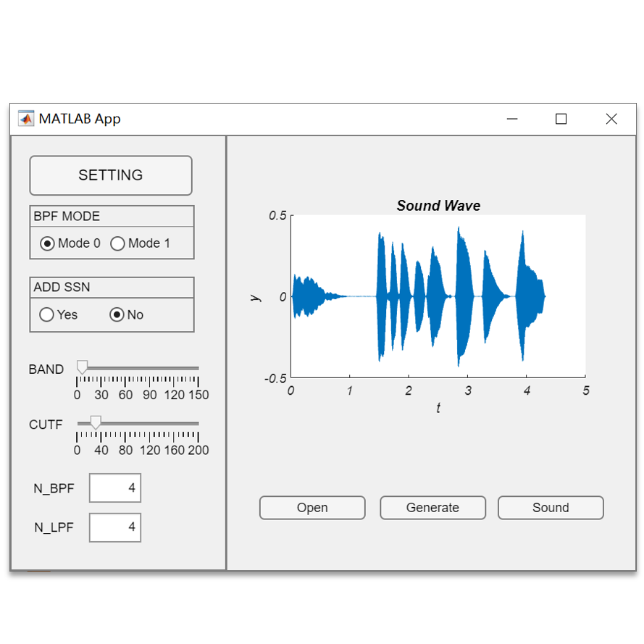Screen dimensions: 644x644
Task: Enable Yes under ADD SSN
Action: click(x=46, y=314)
